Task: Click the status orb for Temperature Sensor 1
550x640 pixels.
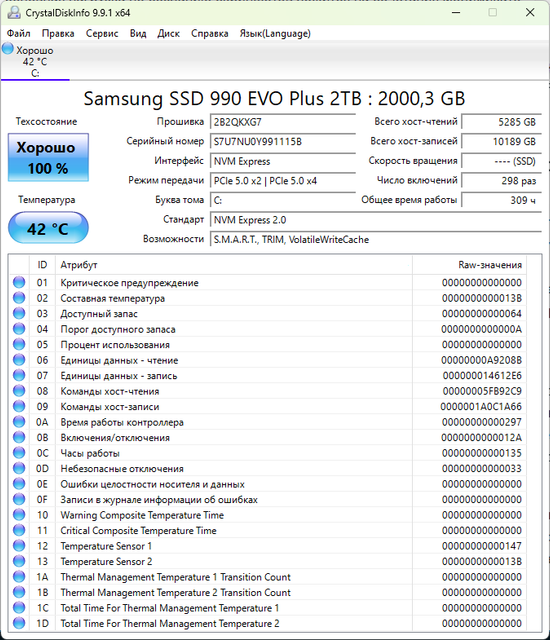Action: [x=19, y=546]
